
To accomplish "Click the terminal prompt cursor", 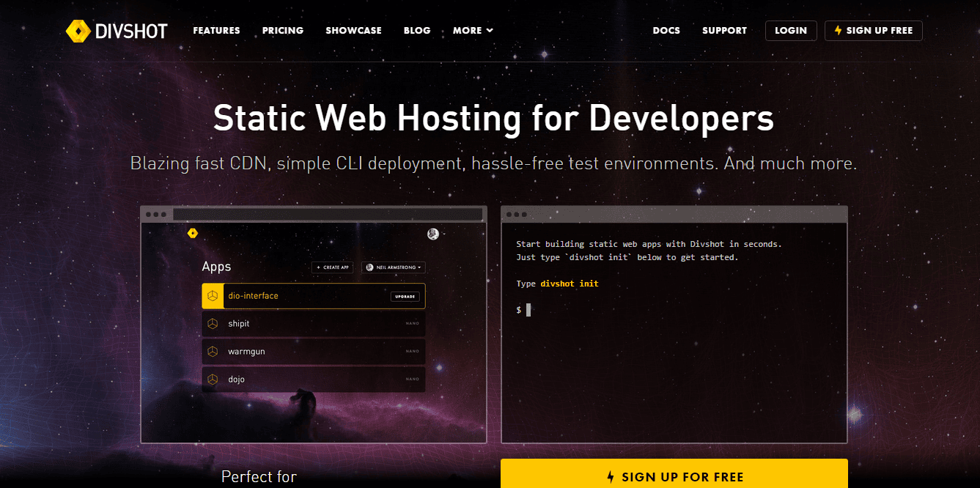I will (528, 310).
